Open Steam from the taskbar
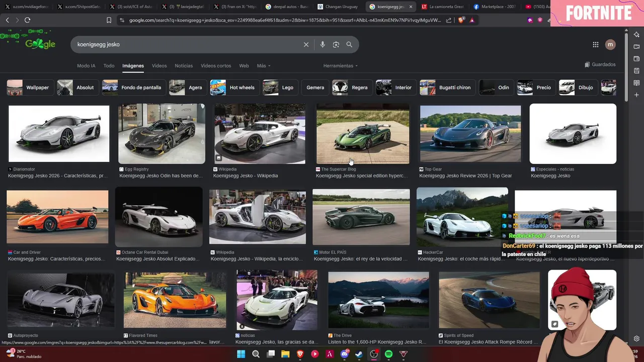 (359, 354)
